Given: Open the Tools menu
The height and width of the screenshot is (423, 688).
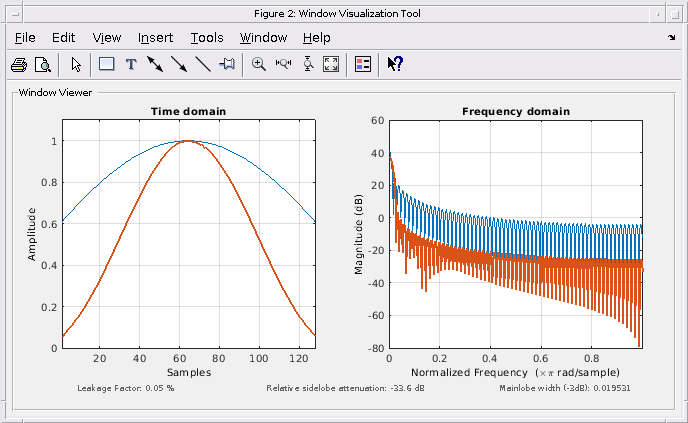Looking at the screenshot, I should [207, 38].
